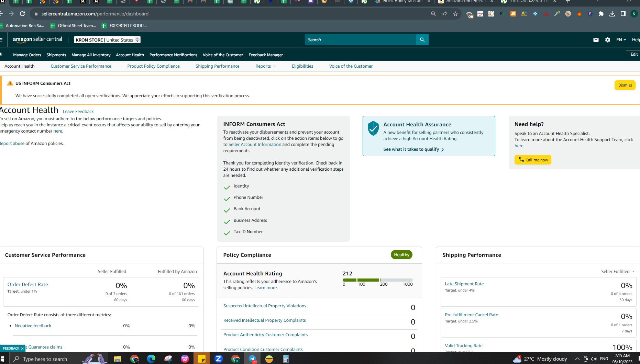Open the Snipping Tool from the taskbar
Viewport: 640px width, 364px height.
coord(168,359)
